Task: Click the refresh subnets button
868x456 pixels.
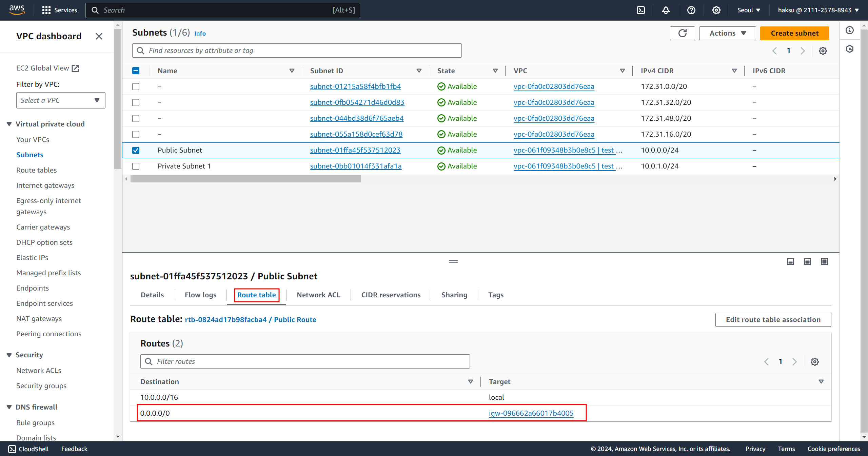Action: tap(682, 33)
